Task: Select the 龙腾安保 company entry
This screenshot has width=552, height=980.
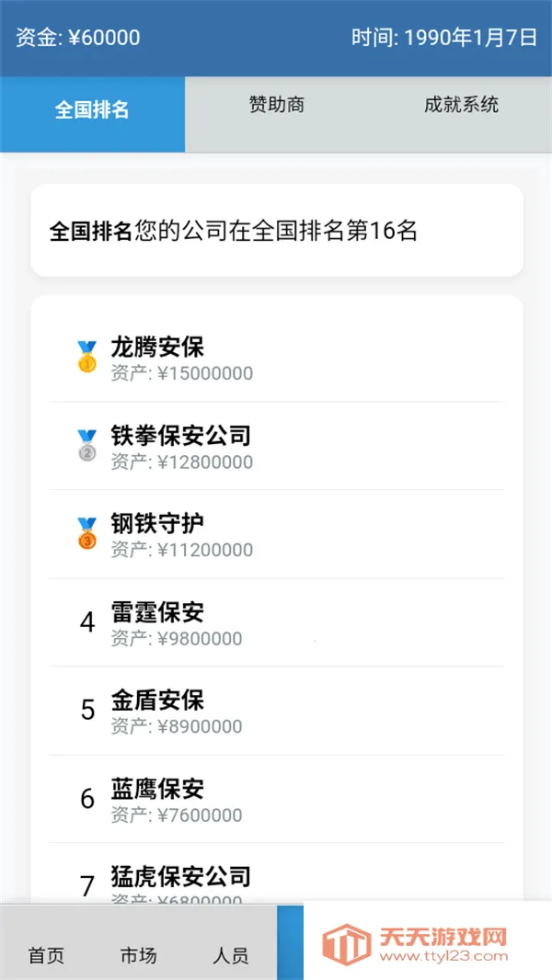Action: coord(276,357)
